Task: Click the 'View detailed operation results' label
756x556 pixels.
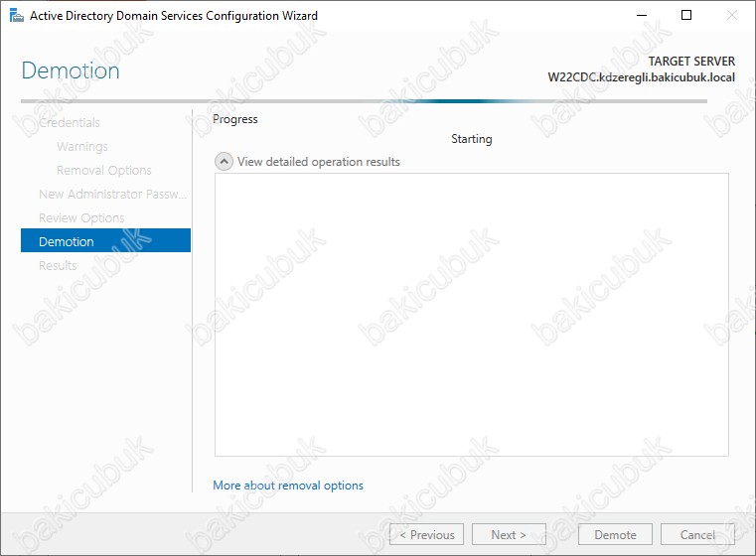Action: pos(319,162)
